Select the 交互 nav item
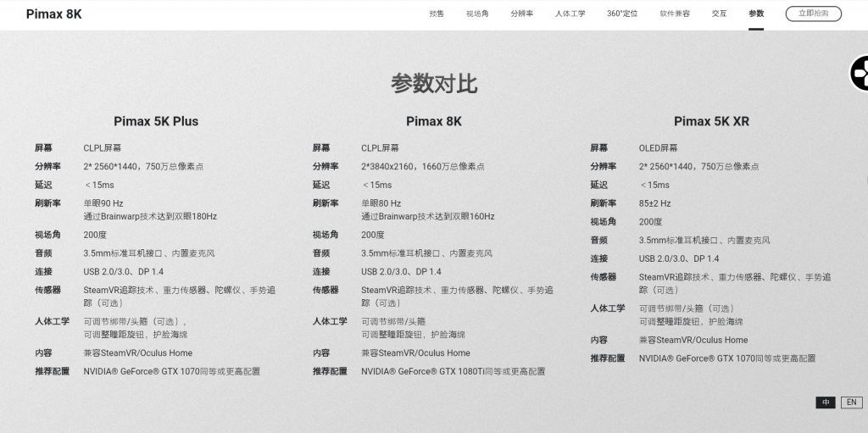 719,14
